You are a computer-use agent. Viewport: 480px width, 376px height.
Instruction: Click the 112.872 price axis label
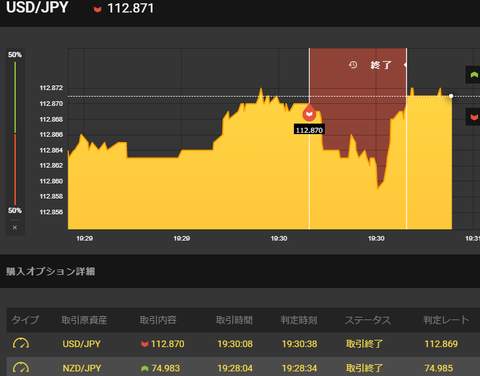point(51,88)
